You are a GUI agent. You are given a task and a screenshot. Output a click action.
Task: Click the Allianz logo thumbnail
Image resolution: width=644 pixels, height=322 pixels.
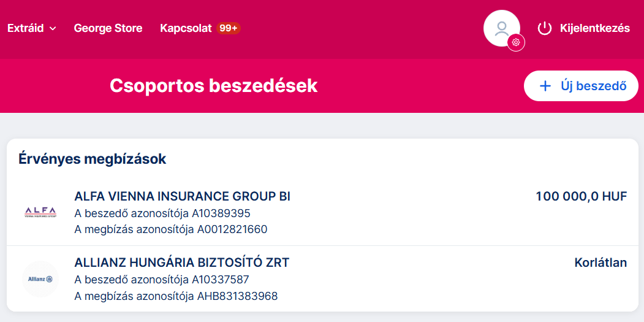click(40, 279)
